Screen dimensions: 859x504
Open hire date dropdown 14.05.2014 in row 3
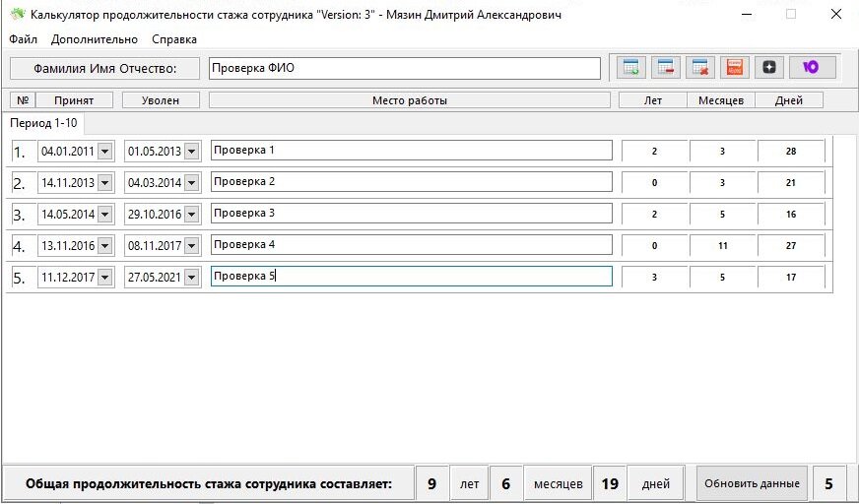(x=104, y=215)
